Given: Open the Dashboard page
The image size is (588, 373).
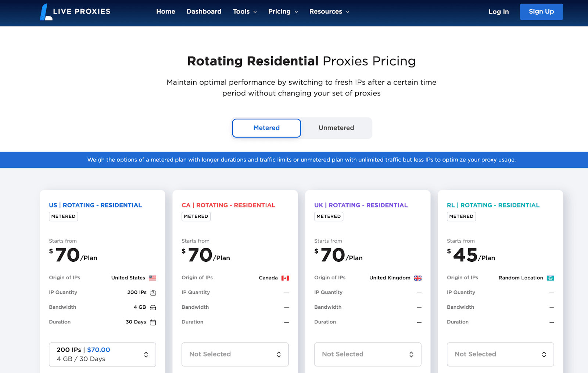Looking at the screenshot, I should tap(204, 11).
